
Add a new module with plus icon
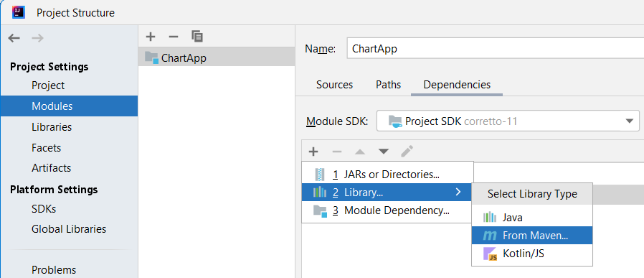tap(151, 37)
